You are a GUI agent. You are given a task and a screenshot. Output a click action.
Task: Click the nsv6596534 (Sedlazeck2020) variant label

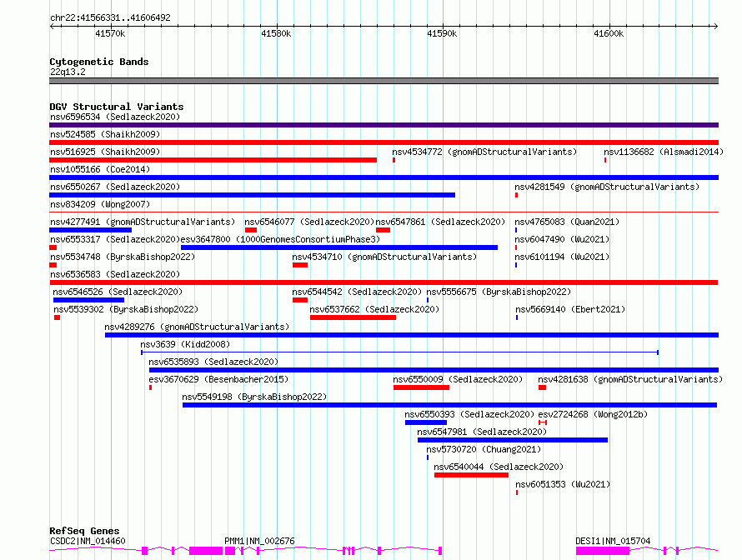[115, 117]
